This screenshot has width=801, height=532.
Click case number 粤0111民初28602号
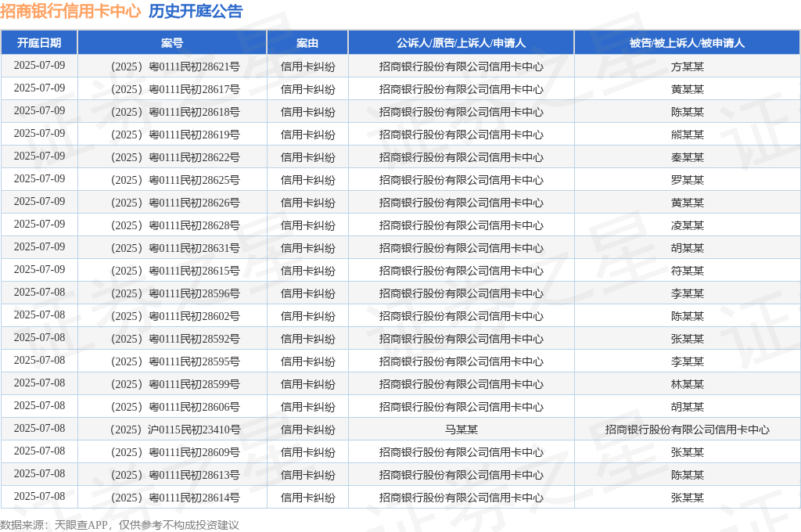(175, 316)
